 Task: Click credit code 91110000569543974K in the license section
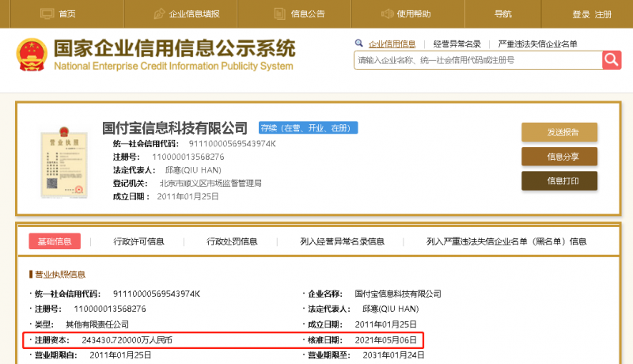(x=156, y=294)
